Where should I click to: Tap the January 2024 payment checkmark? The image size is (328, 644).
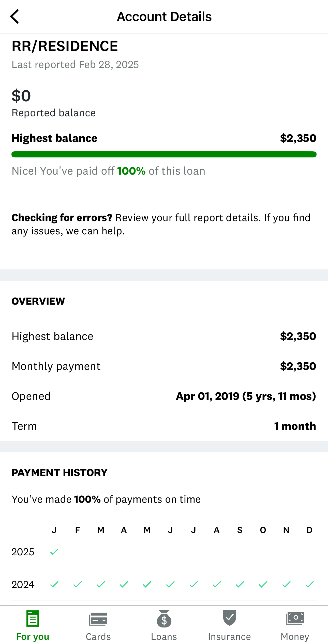pos(54,584)
